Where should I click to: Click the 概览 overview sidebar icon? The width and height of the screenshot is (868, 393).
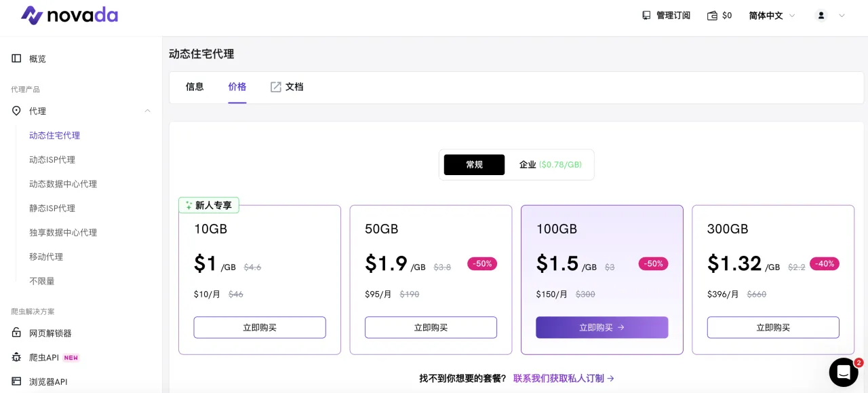coord(16,58)
